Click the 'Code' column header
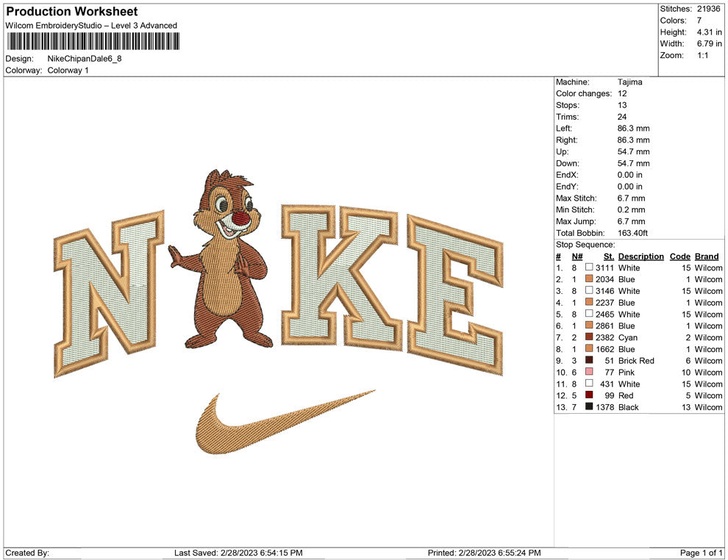The image size is (728, 560). (x=679, y=256)
